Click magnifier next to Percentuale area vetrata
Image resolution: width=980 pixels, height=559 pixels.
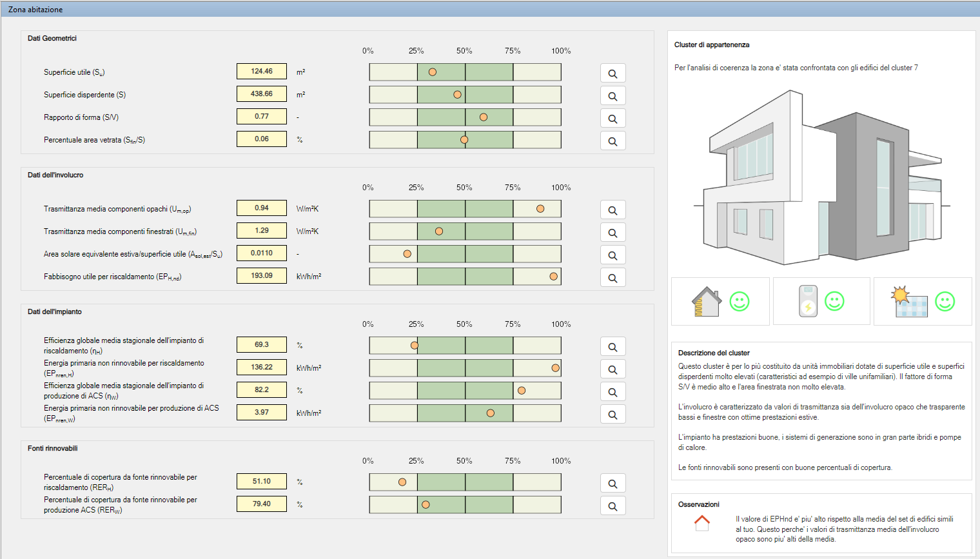pos(612,141)
